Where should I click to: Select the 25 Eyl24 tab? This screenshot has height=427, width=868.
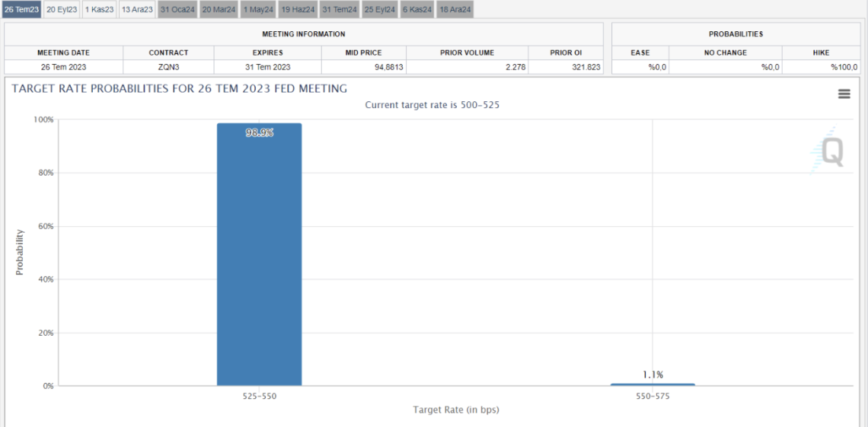pos(380,9)
